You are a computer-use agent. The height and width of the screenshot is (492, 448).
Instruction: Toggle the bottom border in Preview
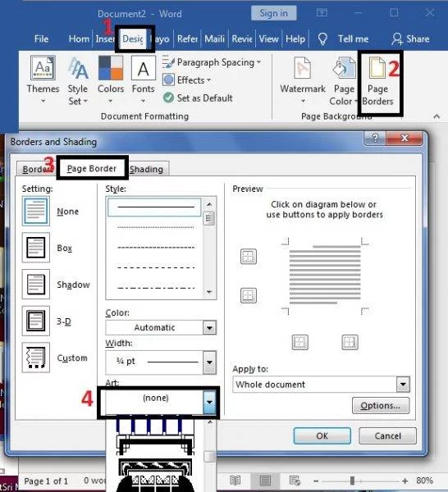249,295
